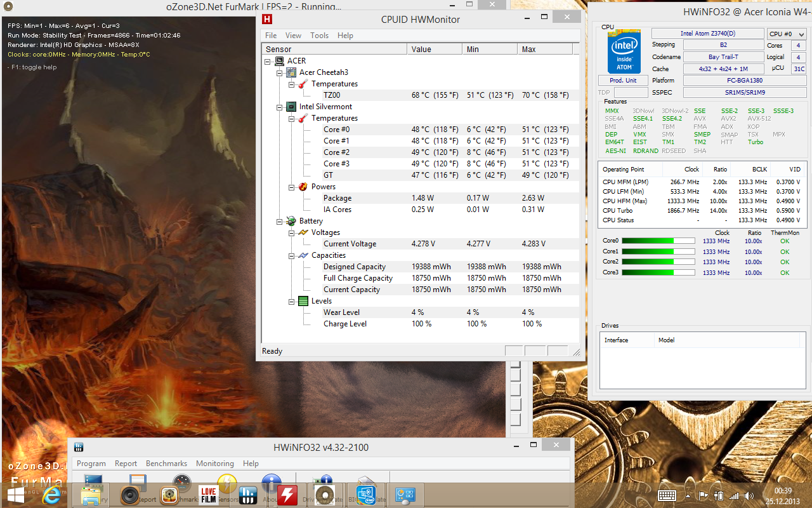Click the Interface column header in Drives
The image size is (812, 508).
point(627,340)
